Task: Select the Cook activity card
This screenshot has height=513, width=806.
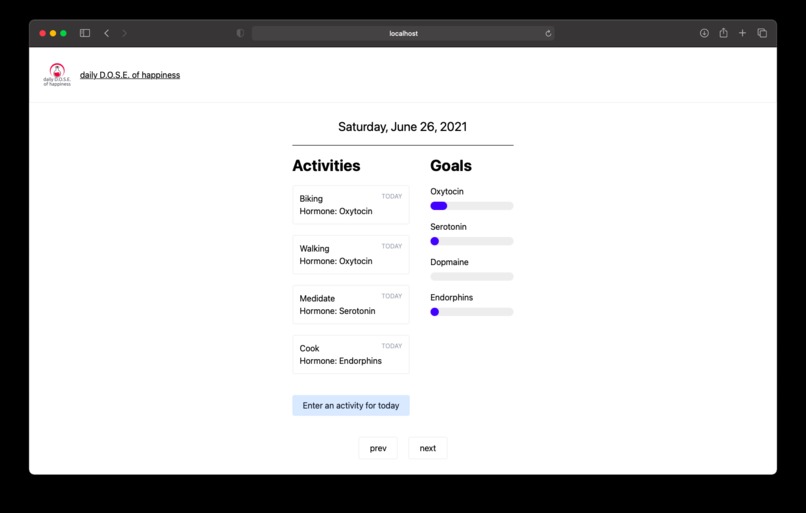Action: point(351,354)
